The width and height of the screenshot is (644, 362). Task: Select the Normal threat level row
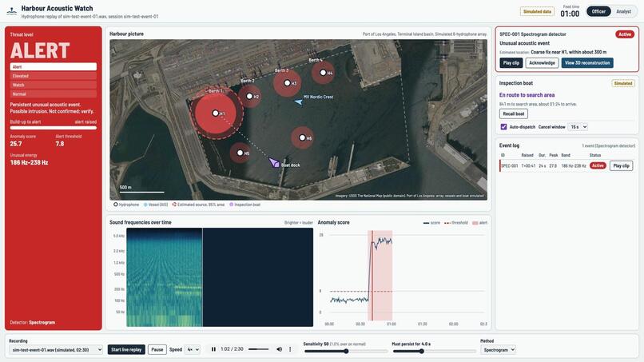coord(54,94)
